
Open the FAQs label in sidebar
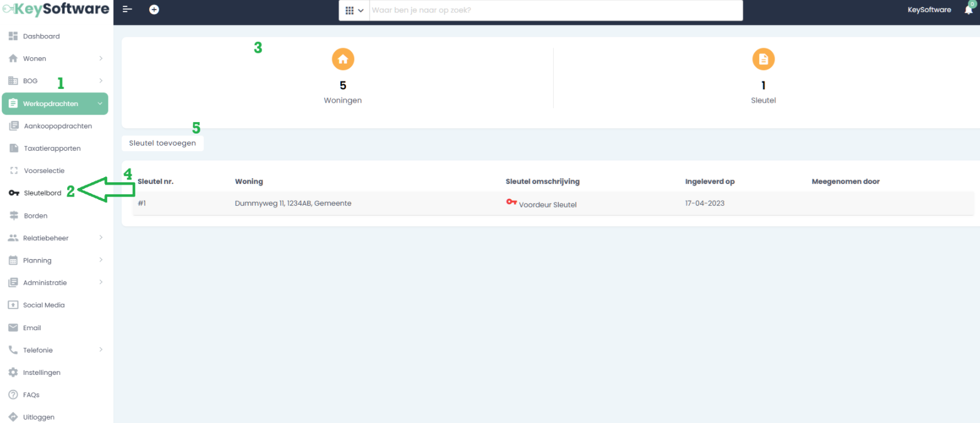(31, 395)
